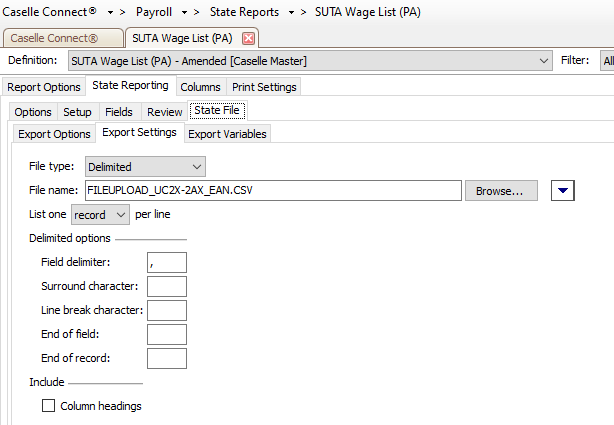
Task: Go to the Print Settings tab
Action: pos(264,87)
